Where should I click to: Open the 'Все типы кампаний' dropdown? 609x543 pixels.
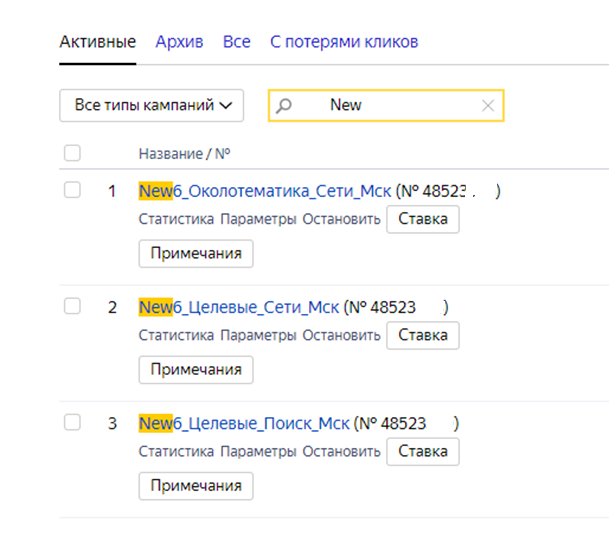click(x=152, y=105)
